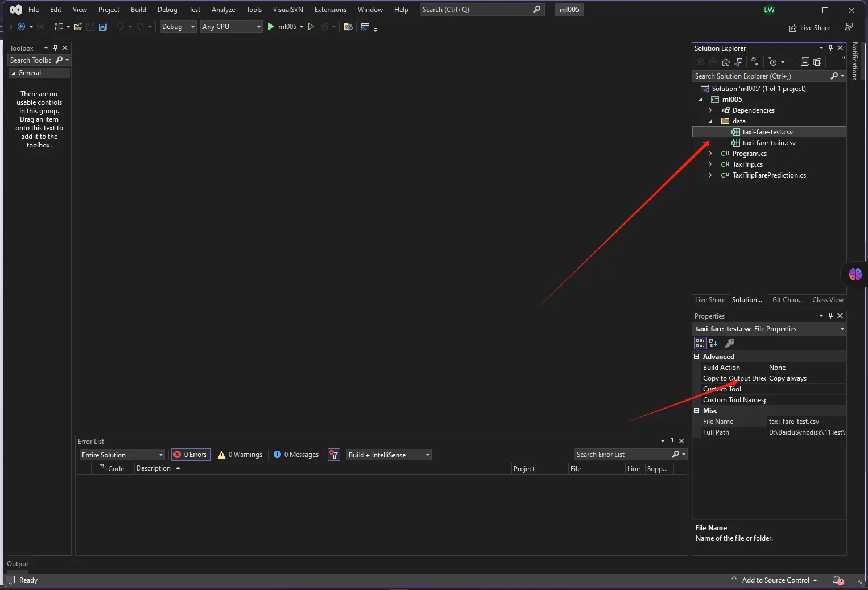
Task: Select taxi-fare-train.csv in Solution Explorer
Action: (x=768, y=143)
